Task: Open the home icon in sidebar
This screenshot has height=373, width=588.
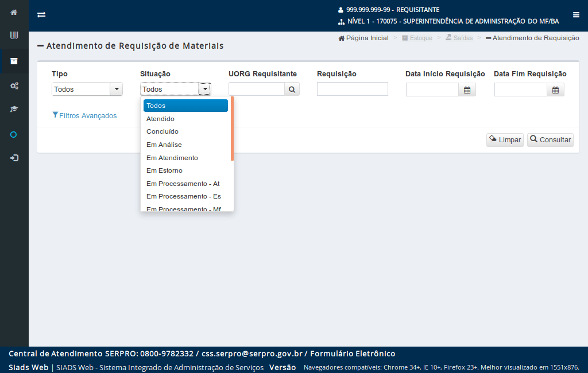Action: [x=14, y=13]
